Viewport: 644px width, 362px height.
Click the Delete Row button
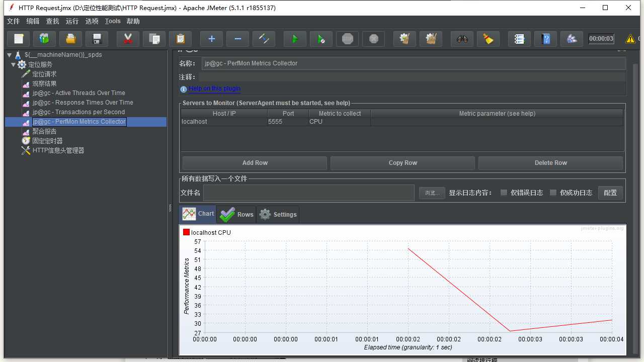pos(550,163)
